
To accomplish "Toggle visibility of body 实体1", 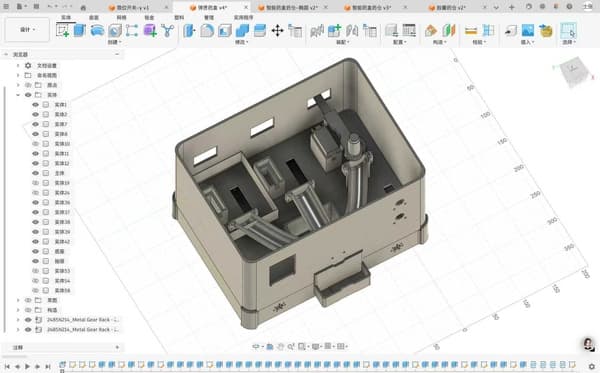I will tap(36, 104).
